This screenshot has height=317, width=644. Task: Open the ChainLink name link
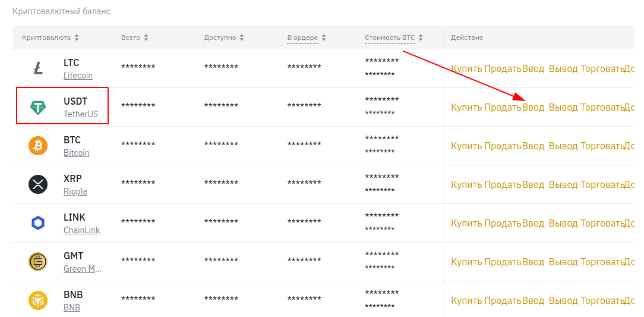click(82, 230)
